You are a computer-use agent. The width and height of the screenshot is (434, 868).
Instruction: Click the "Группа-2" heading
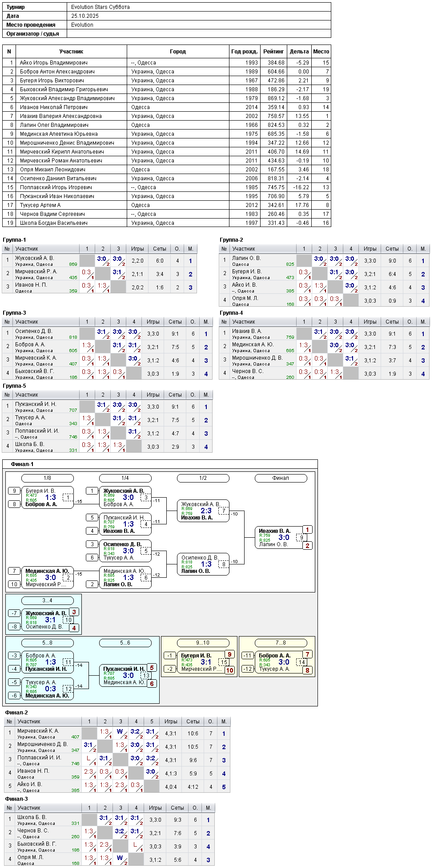[231, 240]
